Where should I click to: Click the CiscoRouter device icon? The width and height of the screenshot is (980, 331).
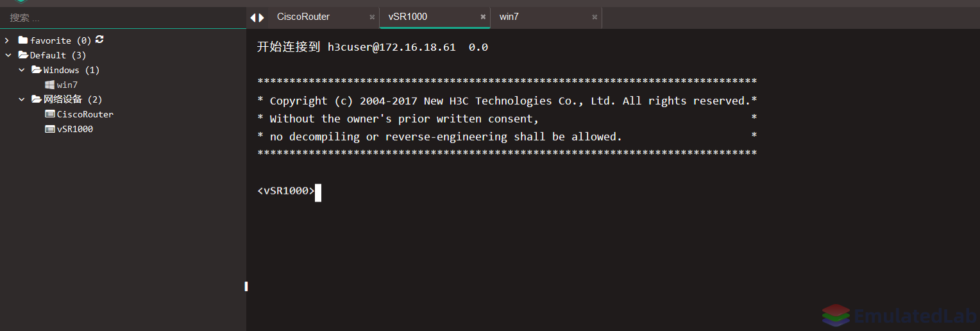(x=49, y=114)
